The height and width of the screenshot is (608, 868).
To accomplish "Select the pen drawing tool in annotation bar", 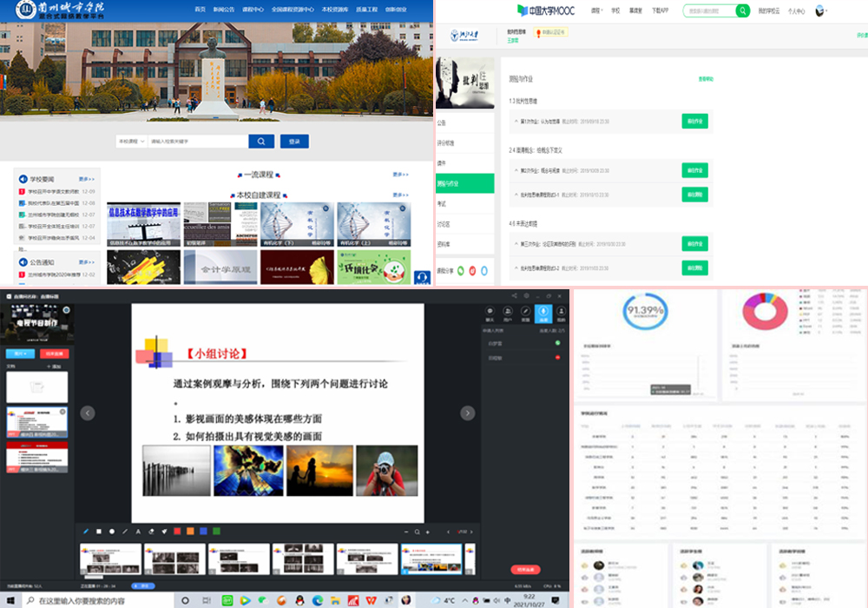I will [86, 531].
